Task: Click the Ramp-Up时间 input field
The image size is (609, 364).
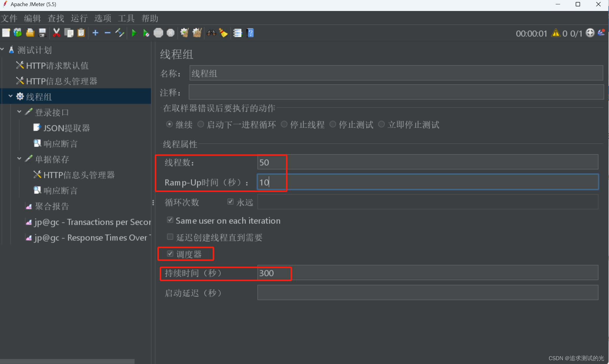Action: (428, 182)
